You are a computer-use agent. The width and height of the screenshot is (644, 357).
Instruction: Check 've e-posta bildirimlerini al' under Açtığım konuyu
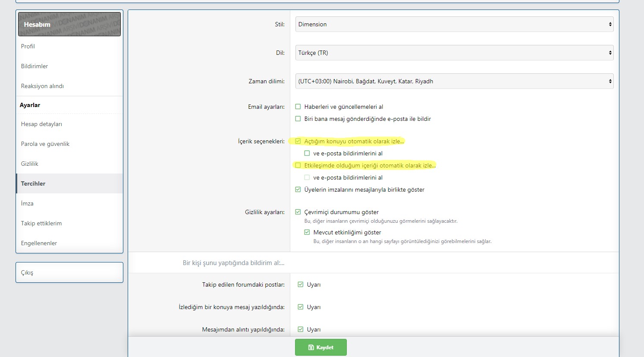coord(307,153)
